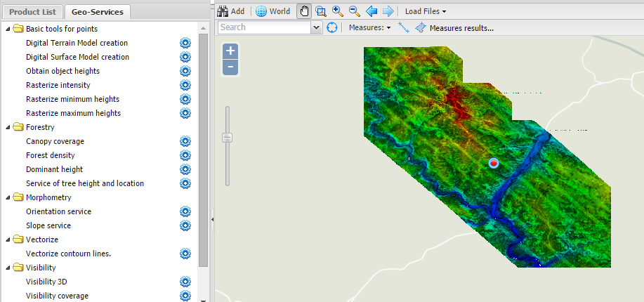Click the Rasterize intensity gear icon
The height and width of the screenshot is (302, 644).
[x=185, y=85]
